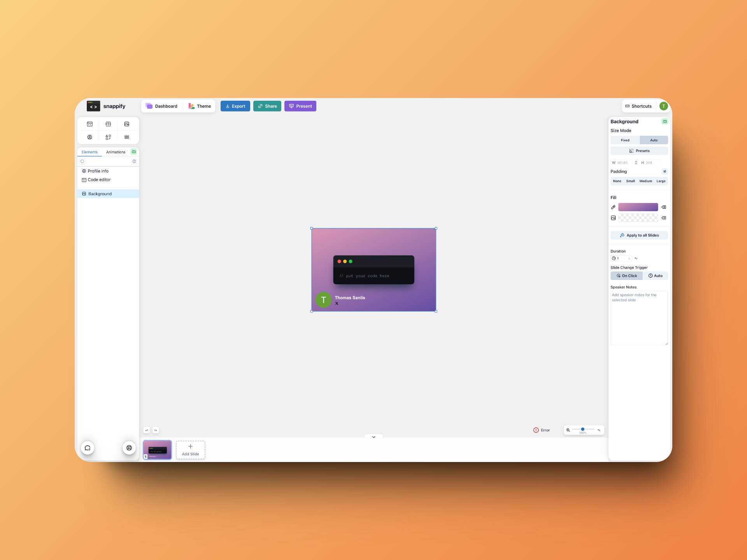
Task: Expand the padding settings link
Action: (665, 171)
